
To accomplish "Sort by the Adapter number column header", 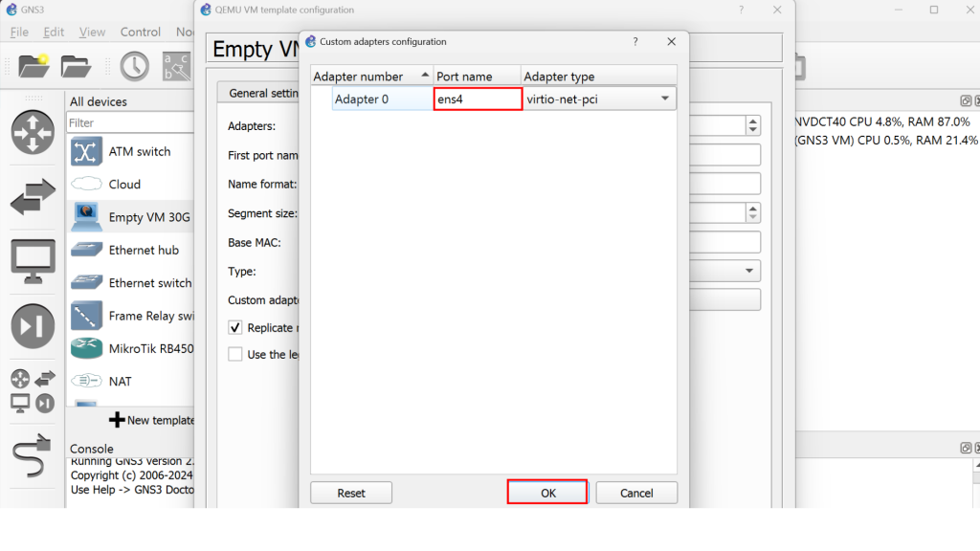I will point(371,77).
